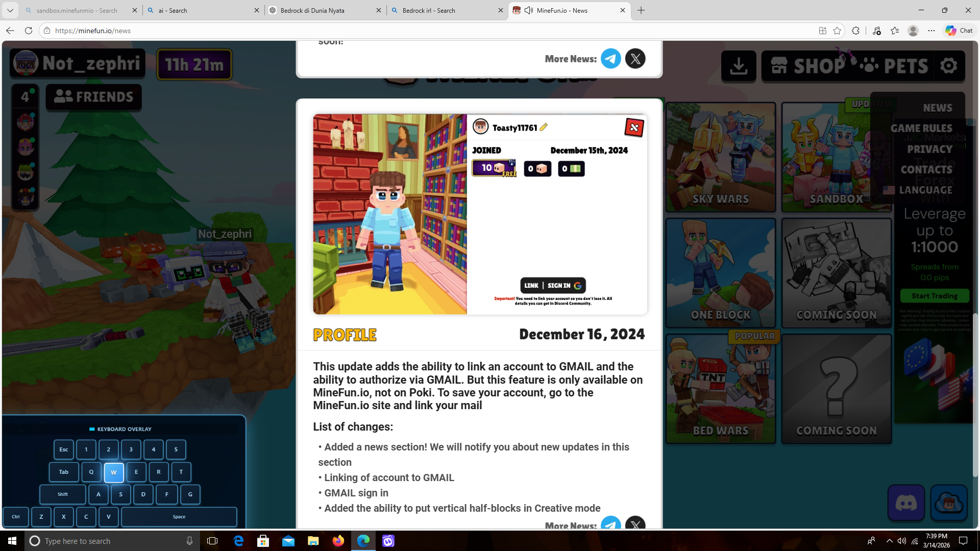
Task: Click the download game icon button
Action: (x=738, y=66)
